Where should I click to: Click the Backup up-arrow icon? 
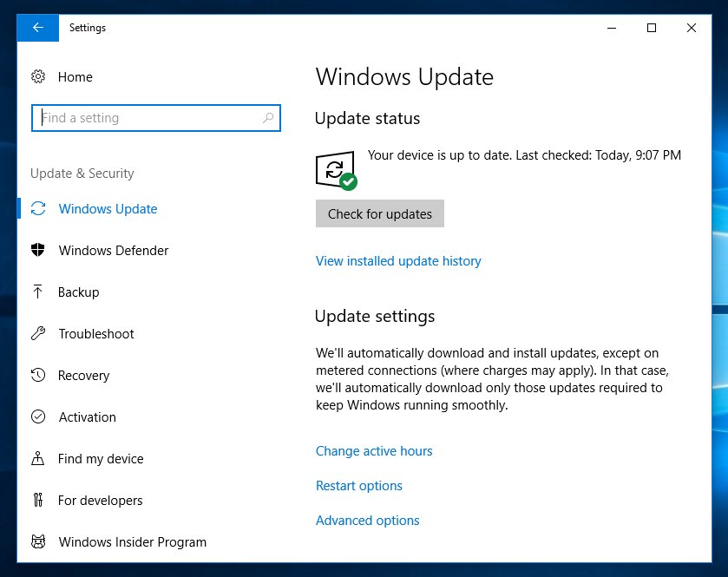tap(38, 292)
